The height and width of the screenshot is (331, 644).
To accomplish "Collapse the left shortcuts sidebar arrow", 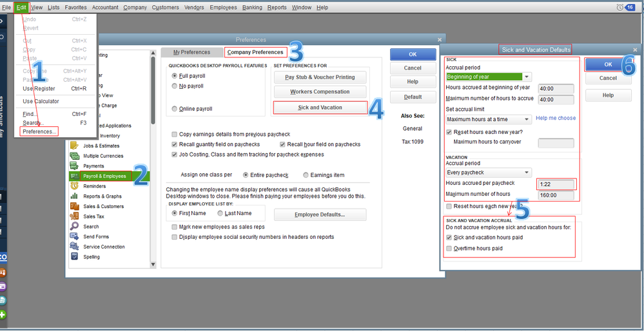I will pos(2,21).
